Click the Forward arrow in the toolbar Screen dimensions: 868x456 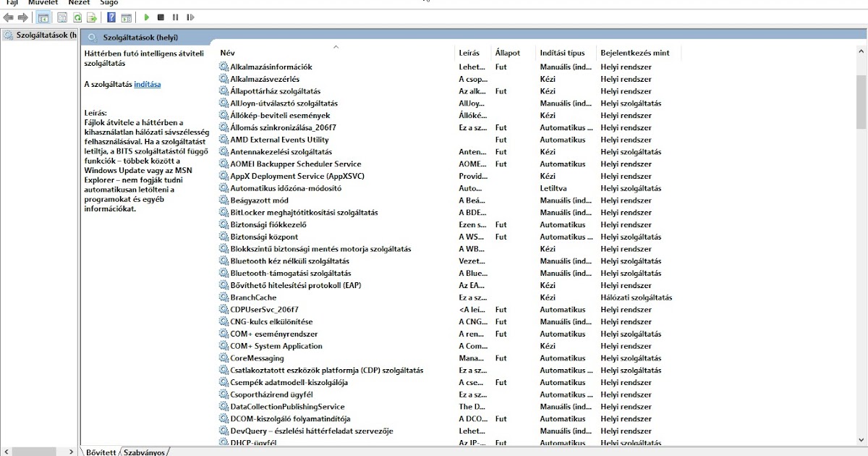point(23,17)
